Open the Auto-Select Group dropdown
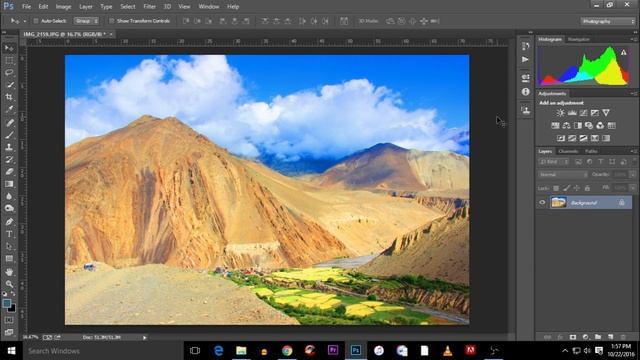The image size is (640, 360). 86,21
